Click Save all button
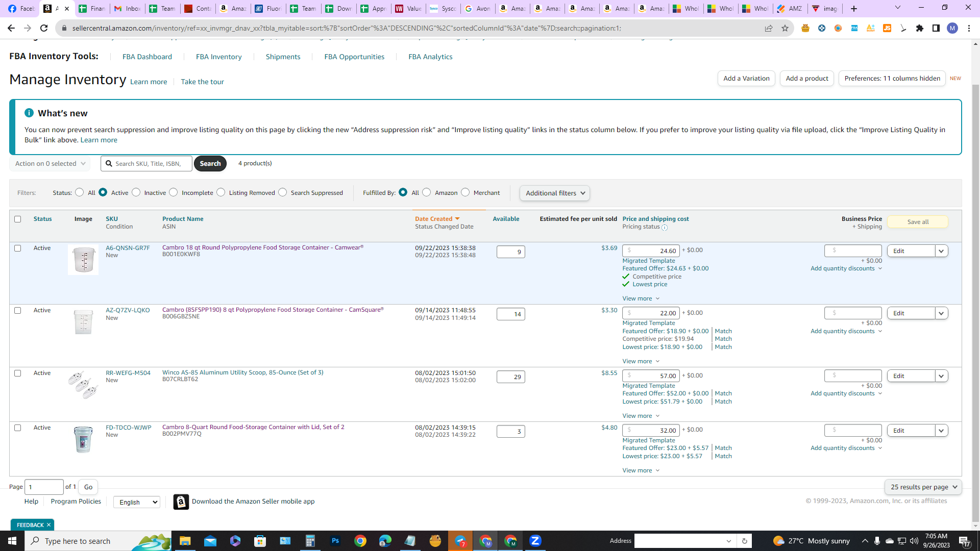 click(x=918, y=222)
